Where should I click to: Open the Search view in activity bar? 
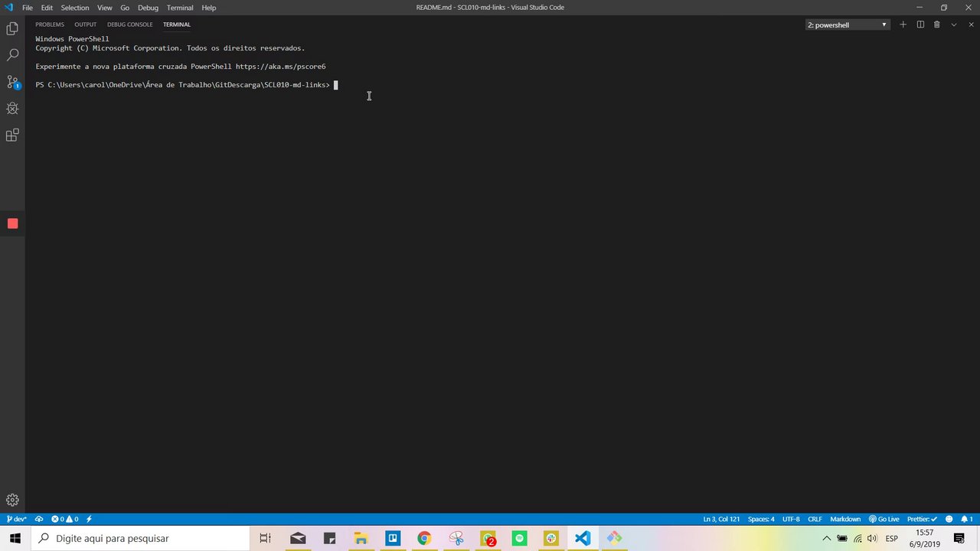12,55
